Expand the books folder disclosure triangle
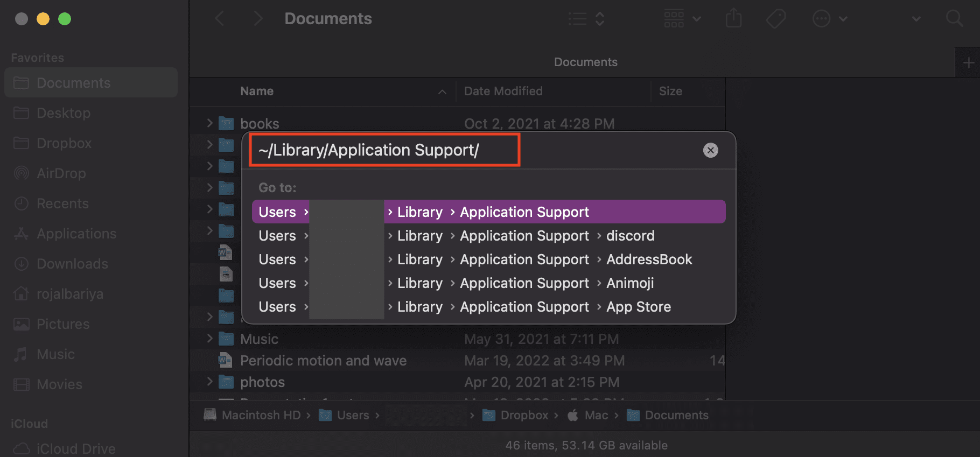Image resolution: width=980 pixels, height=457 pixels. 209,123
